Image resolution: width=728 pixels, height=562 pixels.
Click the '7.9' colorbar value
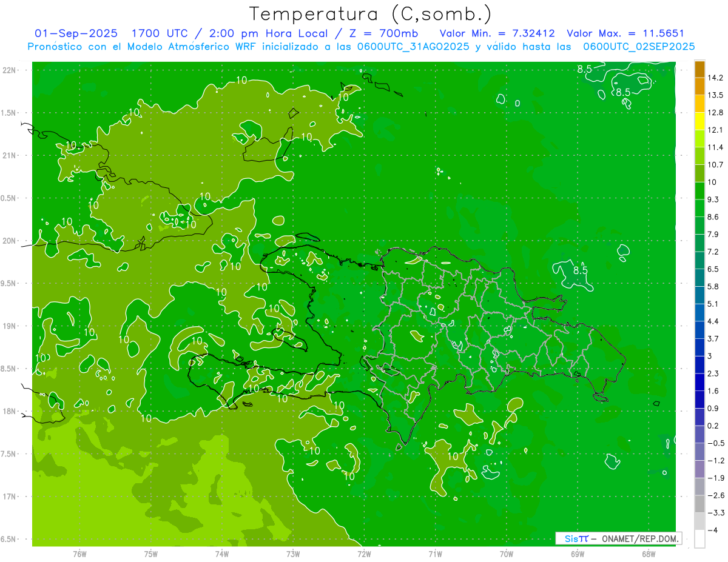(x=713, y=234)
